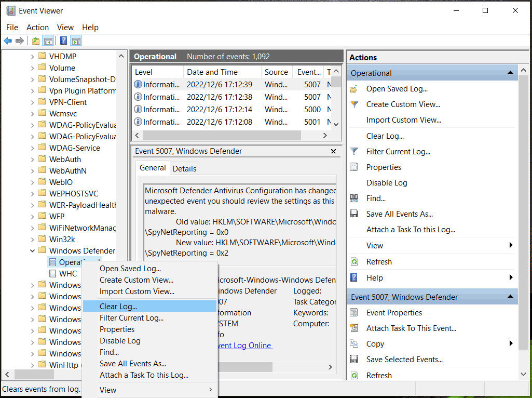Select the 2022/12/6 17:12:38 event row
The width and height of the screenshot is (532, 398).
coord(231,97)
